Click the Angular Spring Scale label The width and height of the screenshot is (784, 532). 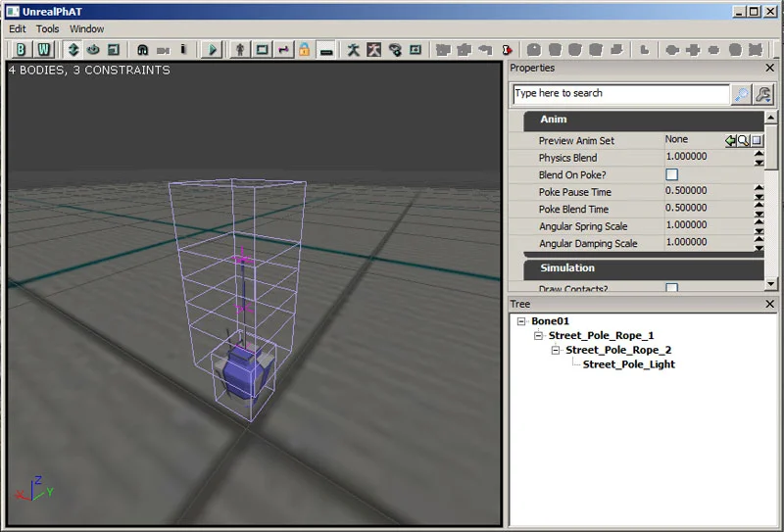coord(583,226)
